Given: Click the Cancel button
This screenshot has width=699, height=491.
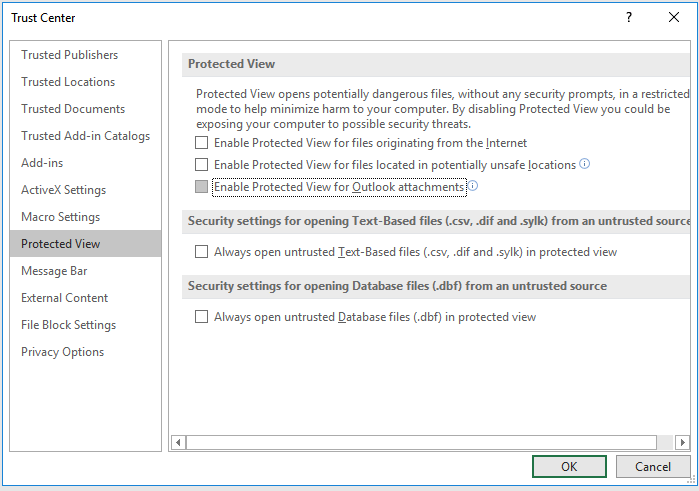Looking at the screenshot, I should coord(653,466).
